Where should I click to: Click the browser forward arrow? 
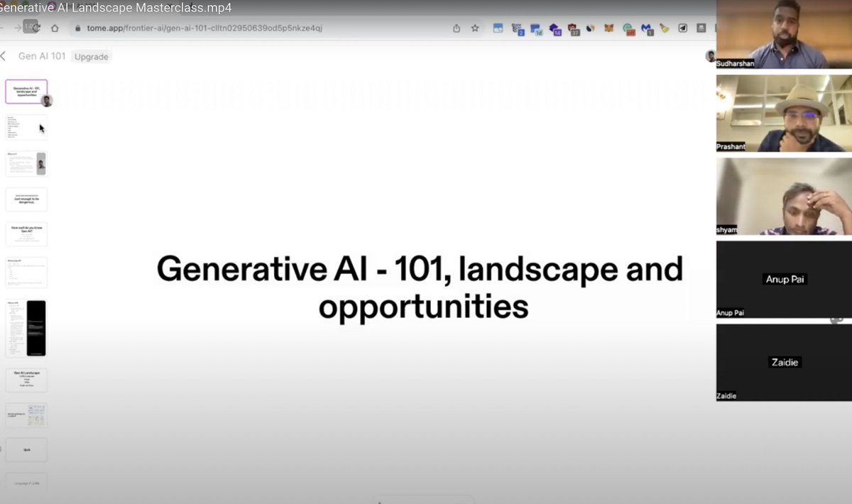coord(18,28)
